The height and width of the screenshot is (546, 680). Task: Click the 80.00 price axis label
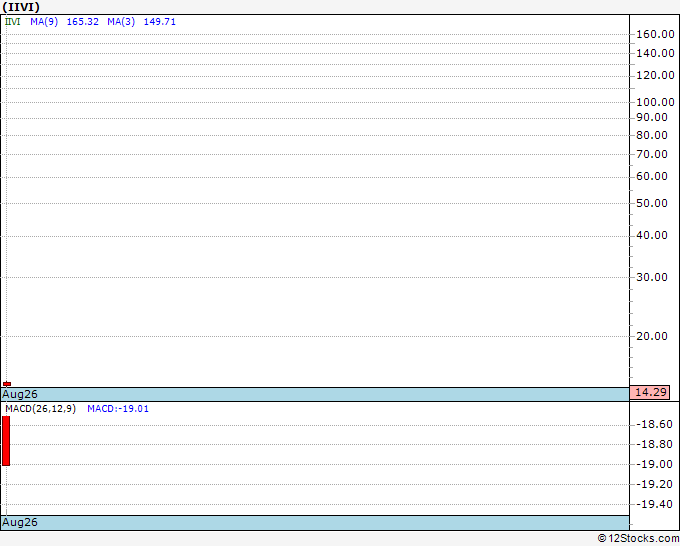pos(652,135)
